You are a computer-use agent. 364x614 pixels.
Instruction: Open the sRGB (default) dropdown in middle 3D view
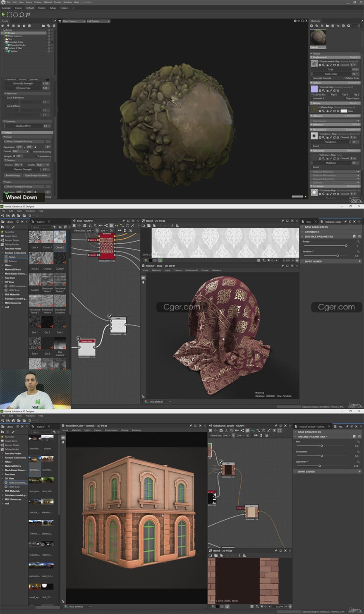coord(160,401)
